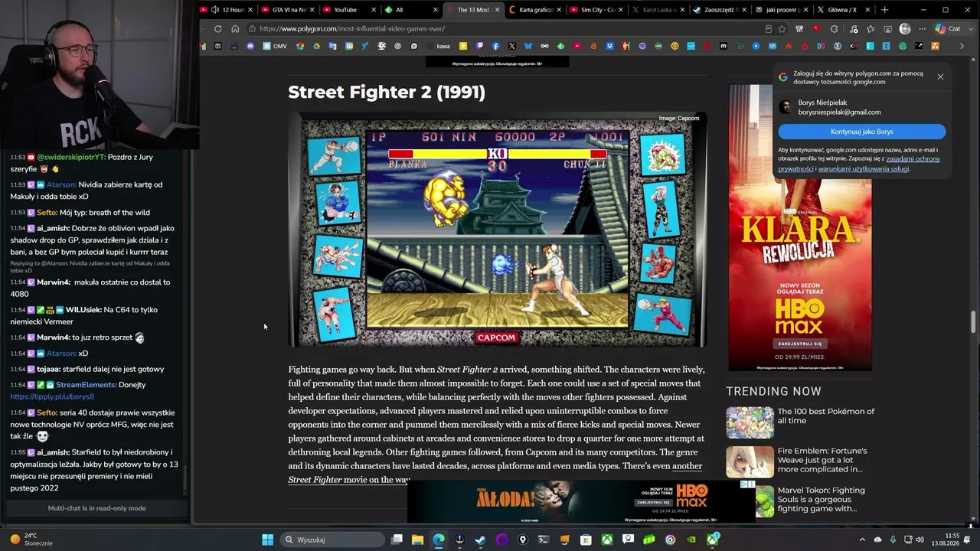Open the browser profile avatar
This screenshot has width=980, height=551.
pyautogui.click(x=905, y=29)
